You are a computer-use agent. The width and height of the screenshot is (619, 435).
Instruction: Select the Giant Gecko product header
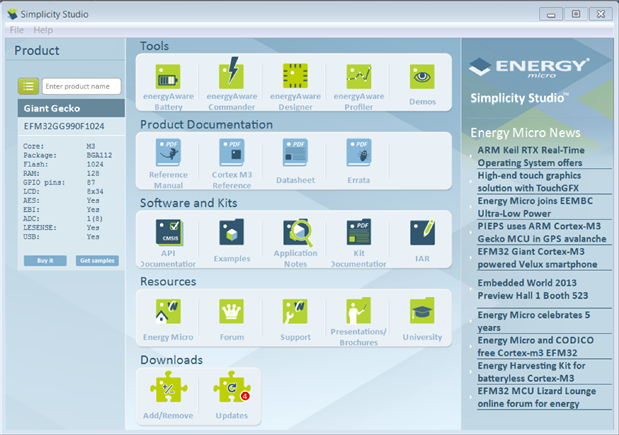(71, 108)
